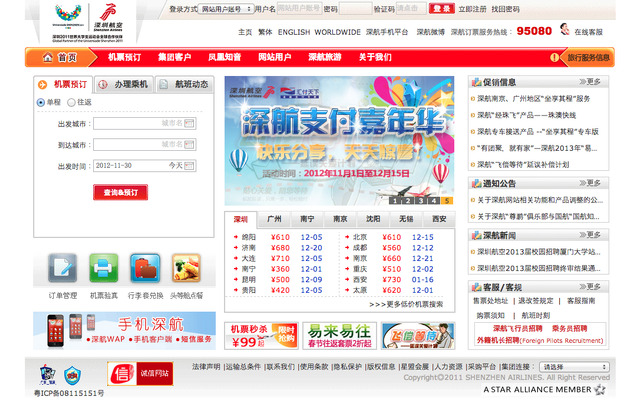Expand 更多 in 深航新闻 panel
The image size is (640, 400).
590,235
